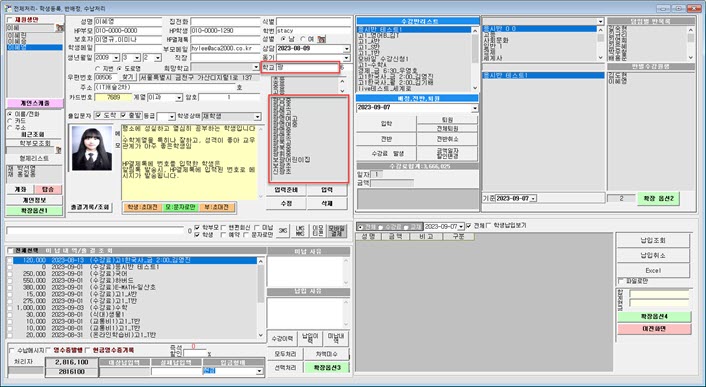The image size is (706, 387).
Task: Click the student's ID photo
Action: [92, 148]
